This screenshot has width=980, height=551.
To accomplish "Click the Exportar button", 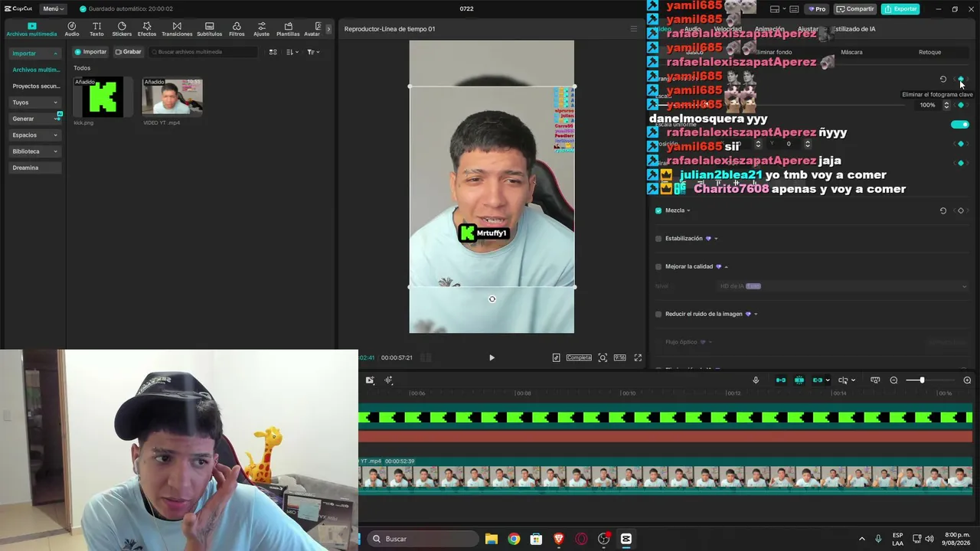I will [900, 9].
